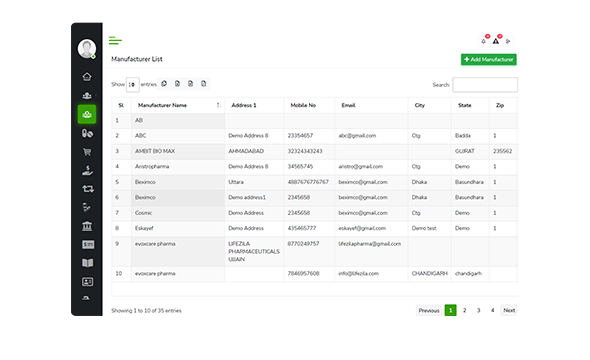
Task: Open the sidebar icon above the bank
Action: (x=87, y=207)
